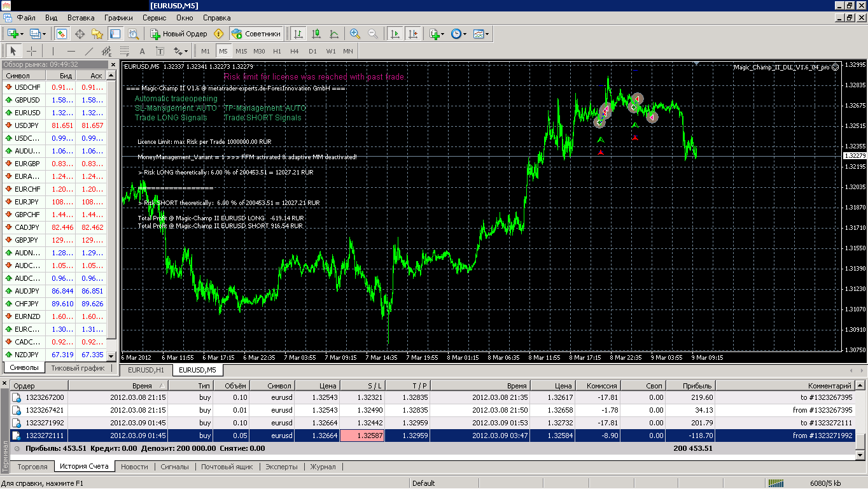Screen dimensions: 868x489
Task: Open the periodicity clock dropdown
Action: [458, 34]
